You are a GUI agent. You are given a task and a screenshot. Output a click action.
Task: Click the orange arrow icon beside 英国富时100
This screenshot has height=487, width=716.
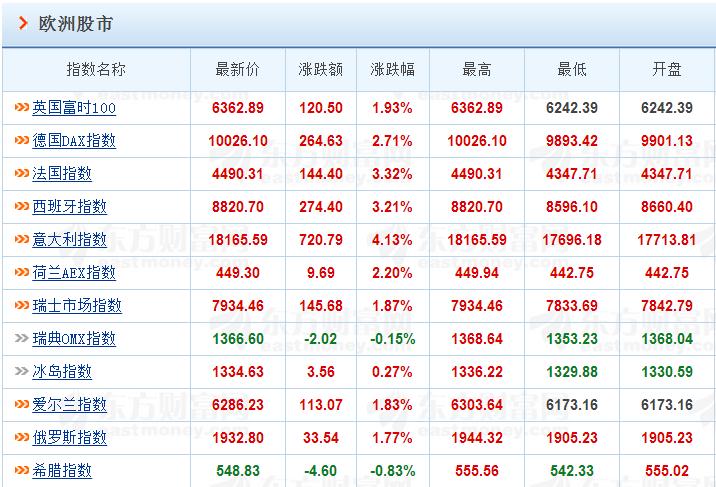pos(21,108)
